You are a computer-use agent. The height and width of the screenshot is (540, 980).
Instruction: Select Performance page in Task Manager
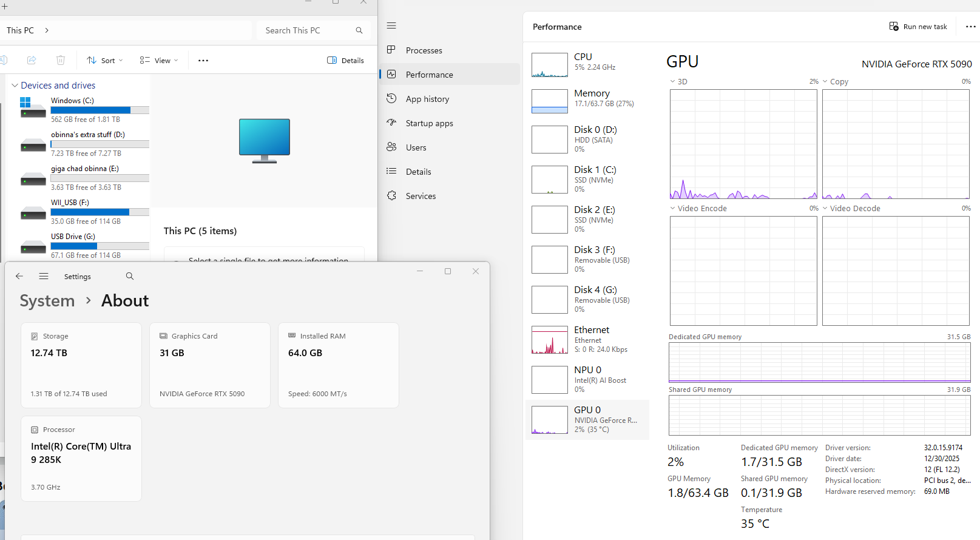[x=450, y=75]
